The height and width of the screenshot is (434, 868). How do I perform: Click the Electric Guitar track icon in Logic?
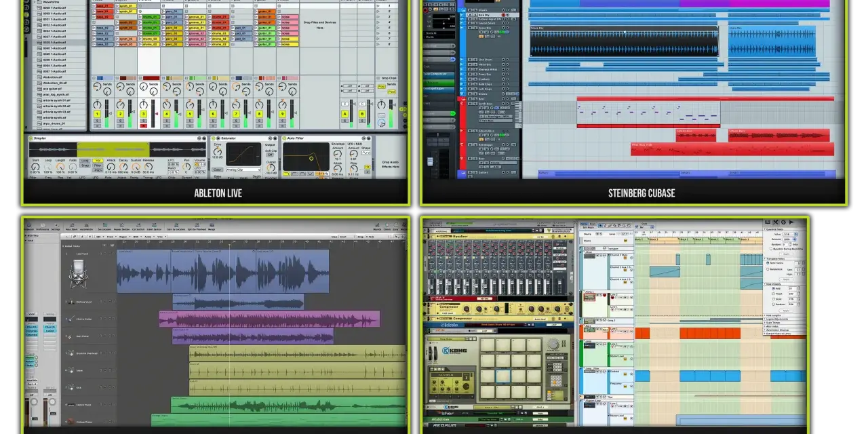pyautogui.click(x=71, y=319)
